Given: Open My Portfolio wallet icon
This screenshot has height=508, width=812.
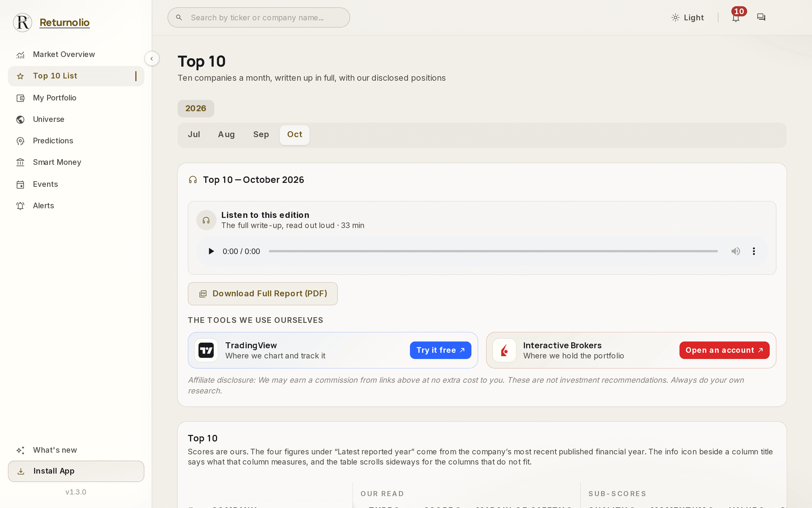Looking at the screenshot, I should coord(21,98).
